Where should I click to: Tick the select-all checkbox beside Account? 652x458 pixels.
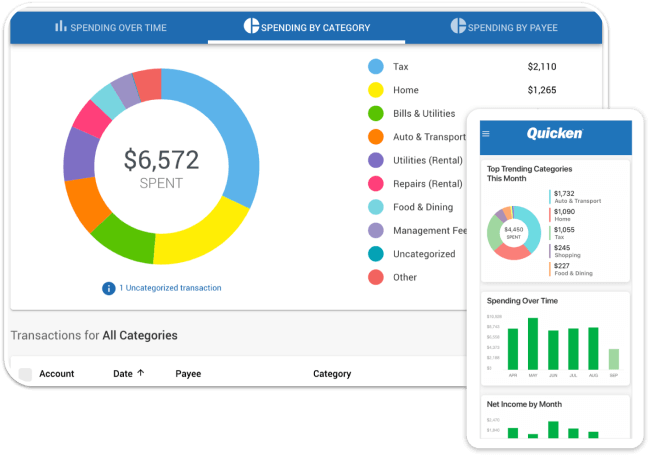pyautogui.click(x=25, y=374)
